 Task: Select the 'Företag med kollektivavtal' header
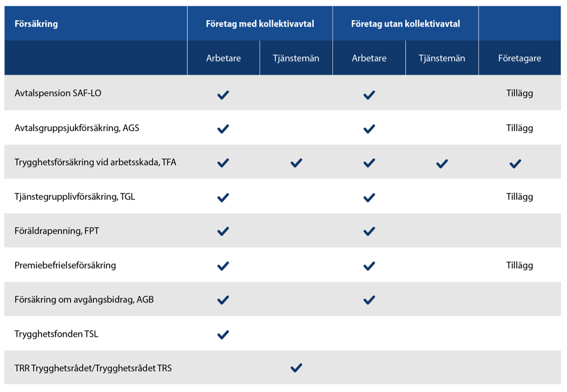[260, 24]
